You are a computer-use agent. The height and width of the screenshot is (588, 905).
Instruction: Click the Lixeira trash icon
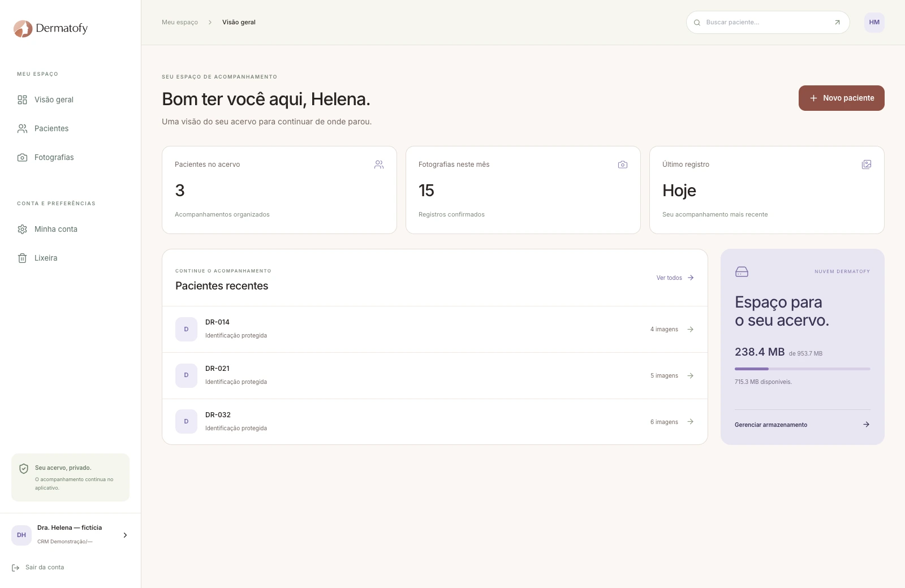tap(22, 258)
